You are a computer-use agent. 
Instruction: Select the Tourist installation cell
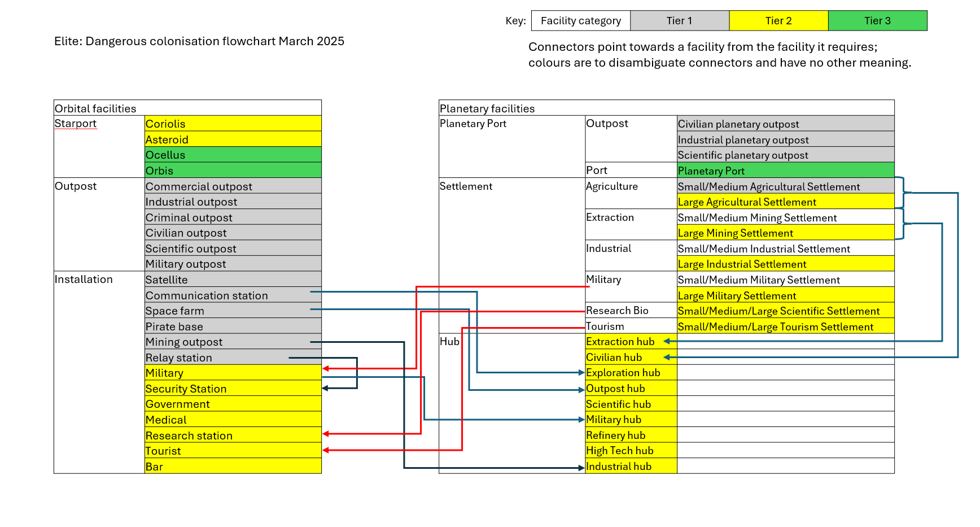[x=233, y=450]
